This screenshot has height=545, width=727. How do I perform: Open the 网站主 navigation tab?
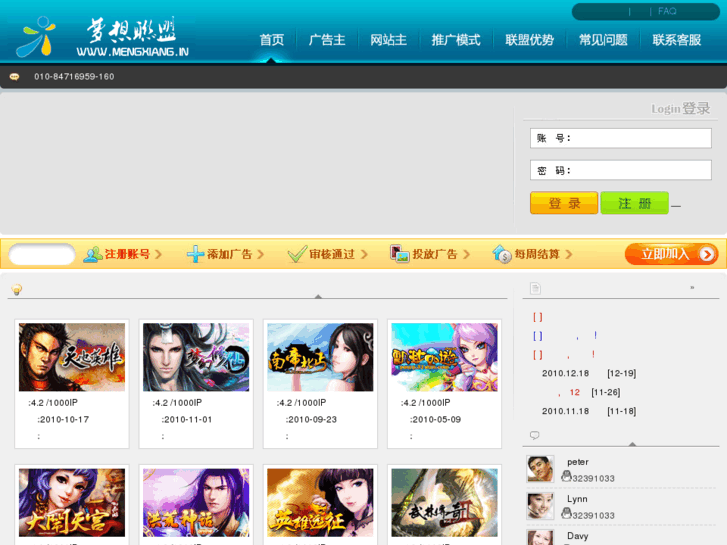tap(389, 40)
